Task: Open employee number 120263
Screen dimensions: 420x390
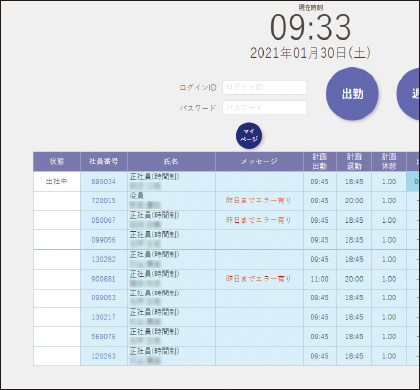Action: coord(104,356)
